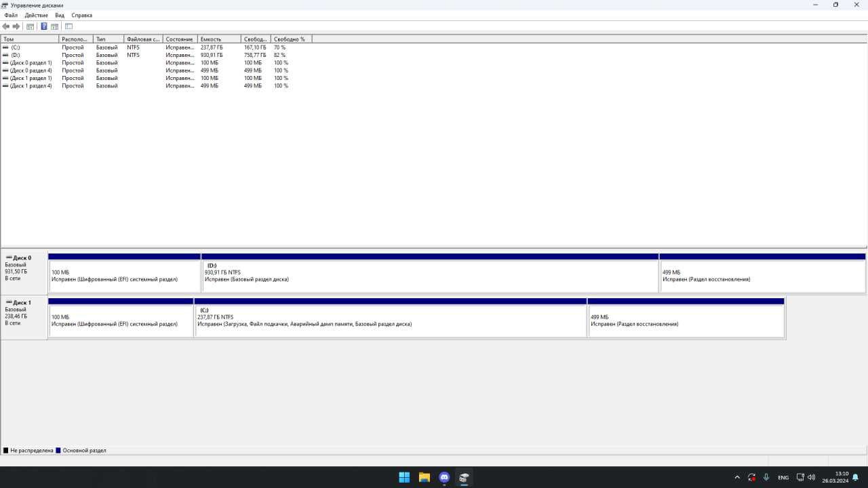Click the blue Основной раздел legend swatch

58,450
